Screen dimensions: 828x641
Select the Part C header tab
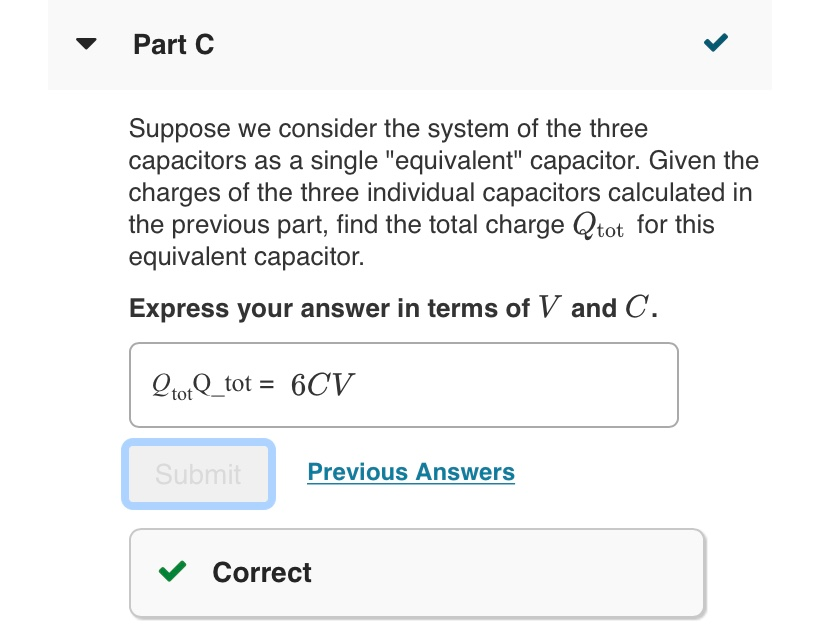tap(173, 44)
